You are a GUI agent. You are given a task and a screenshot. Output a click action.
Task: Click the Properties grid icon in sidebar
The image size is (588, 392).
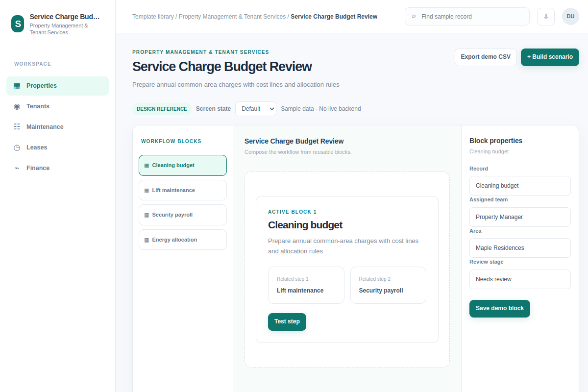click(17, 86)
